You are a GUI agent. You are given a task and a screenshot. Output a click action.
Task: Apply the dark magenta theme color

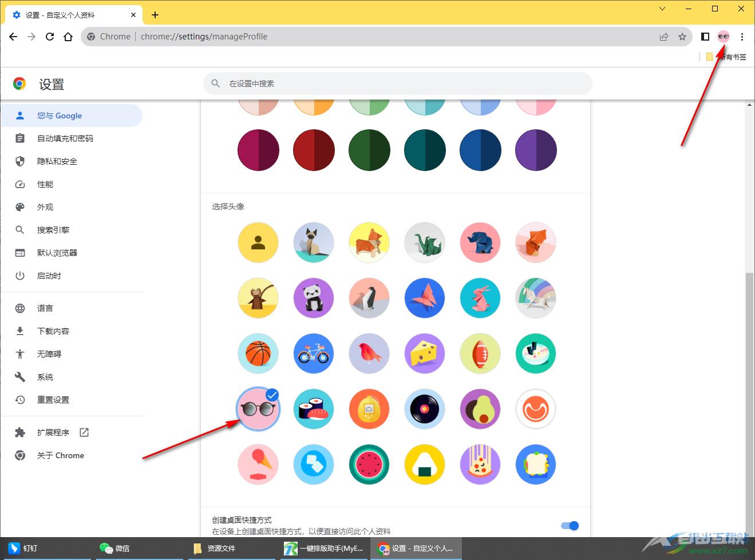(x=258, y=150)
